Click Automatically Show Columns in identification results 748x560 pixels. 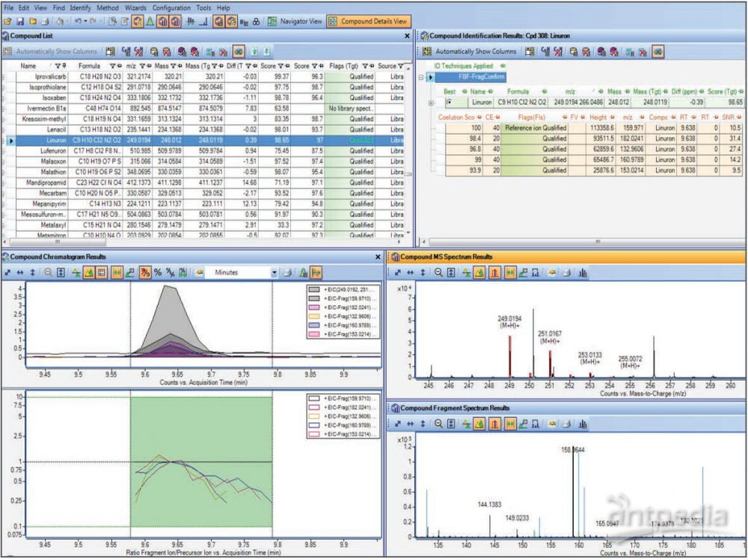point(476,52)
